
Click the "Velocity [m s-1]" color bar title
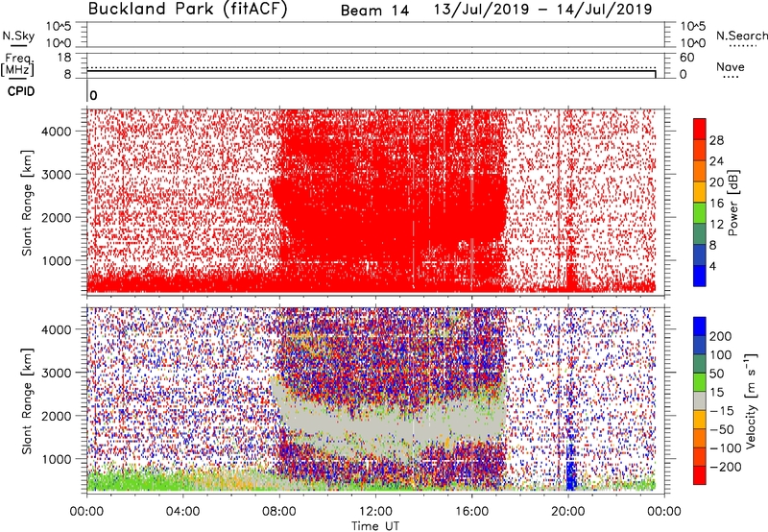751,400
